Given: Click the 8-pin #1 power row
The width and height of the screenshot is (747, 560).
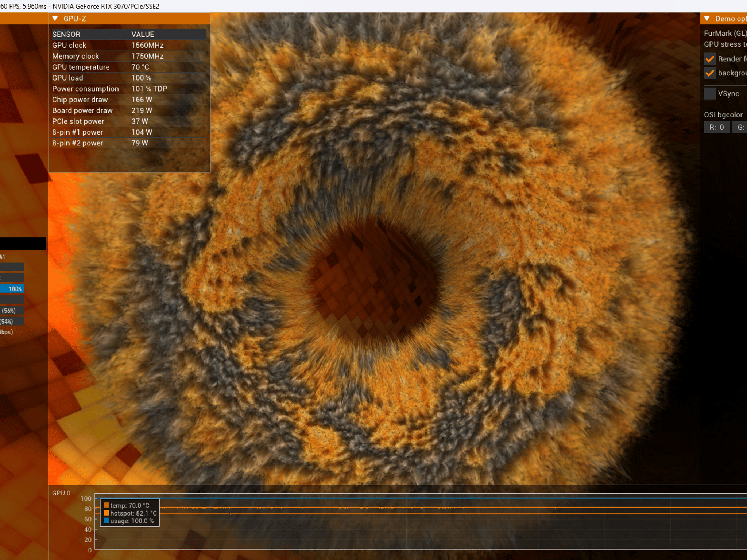Looking at the screenshot, I should tap(129, 132).
